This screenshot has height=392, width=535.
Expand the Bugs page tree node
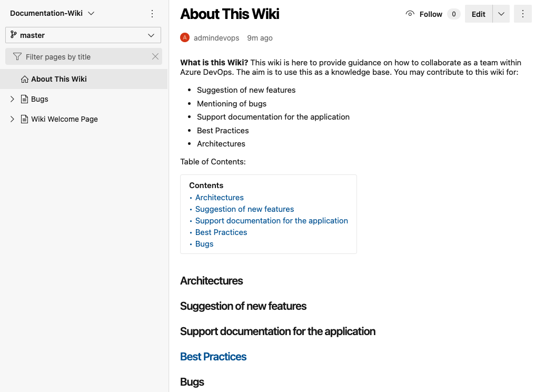(x=12, y=99)
